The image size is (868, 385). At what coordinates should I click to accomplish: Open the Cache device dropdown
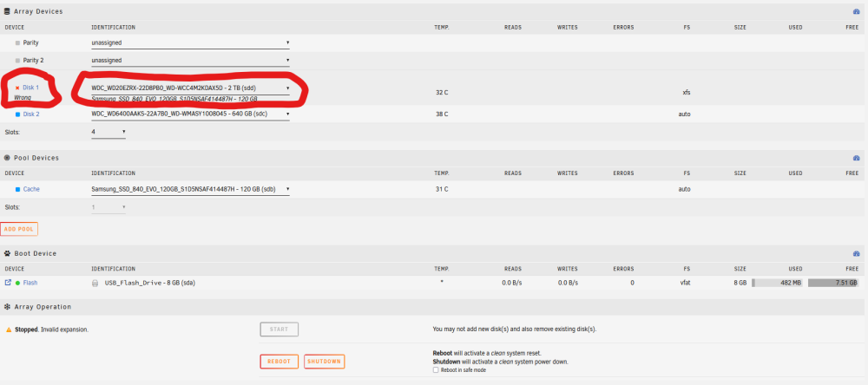(190, 189)
